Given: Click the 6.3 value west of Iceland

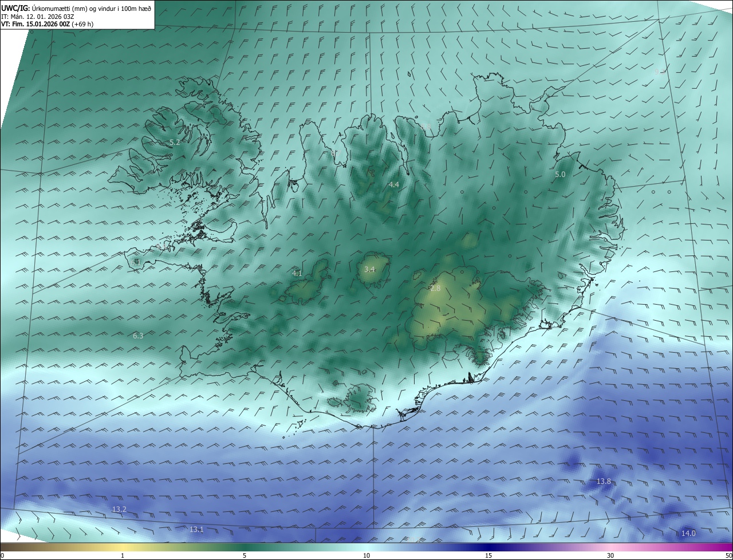Looking at the screenshot, I should click(x=138, y=336).
